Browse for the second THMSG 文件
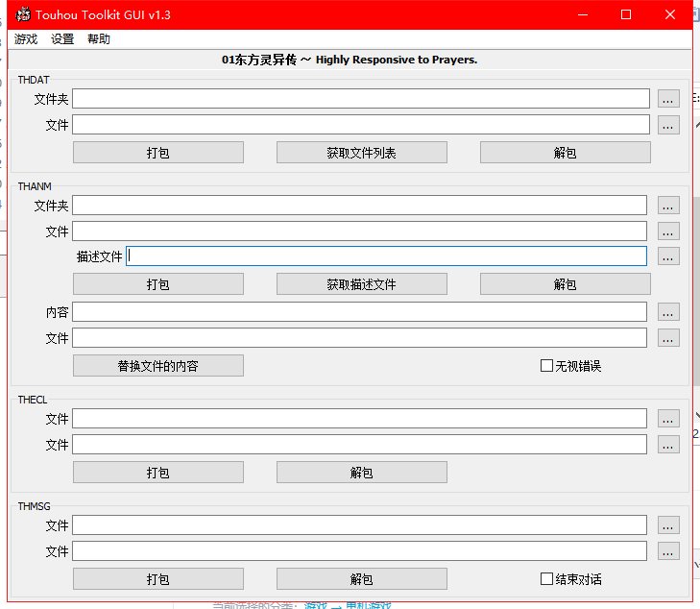The width and height of the screenshot is (700, 609). pyautogui.click(x=668, y=551)
